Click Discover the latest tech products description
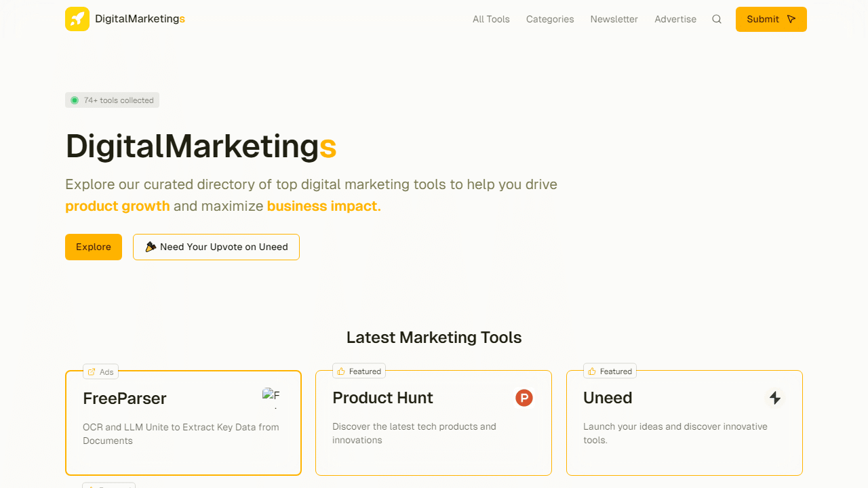This screenshot has width=868, height=488. (x=414, y=433)
